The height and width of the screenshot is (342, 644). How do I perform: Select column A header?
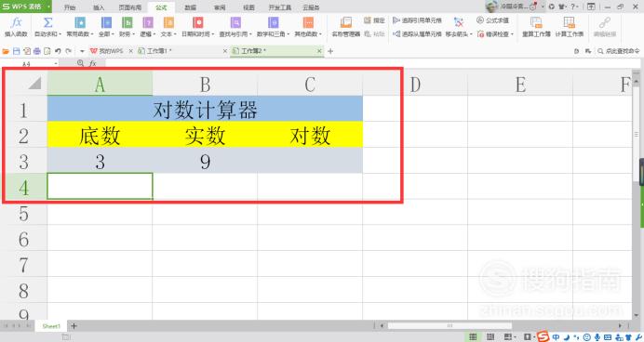click(x=100, y=85)
